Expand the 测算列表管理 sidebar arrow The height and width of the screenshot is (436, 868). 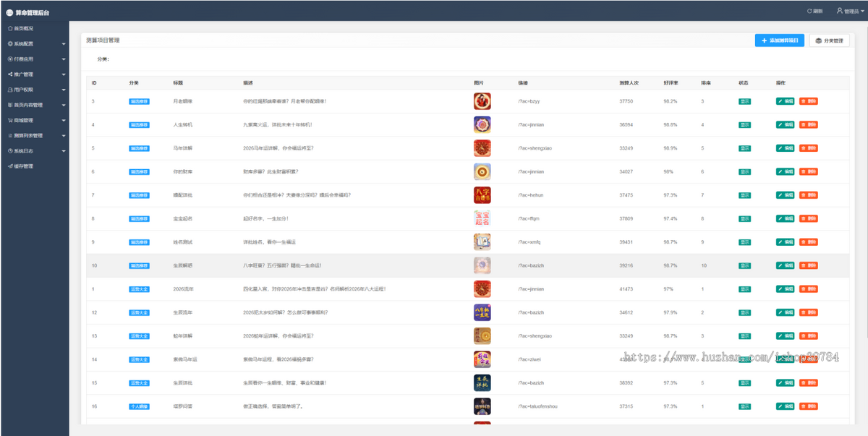[x=64, y=136]
